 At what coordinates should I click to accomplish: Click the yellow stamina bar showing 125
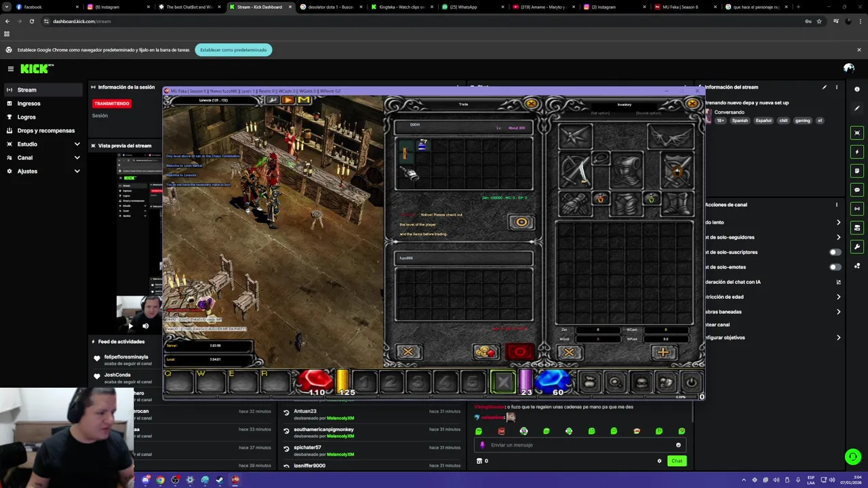(x=342, y=382)
